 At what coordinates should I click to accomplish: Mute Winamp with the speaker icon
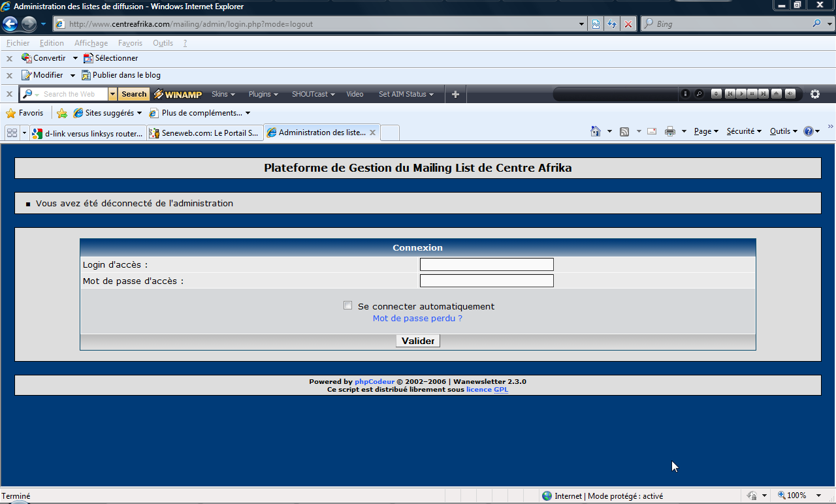(790, 94)
